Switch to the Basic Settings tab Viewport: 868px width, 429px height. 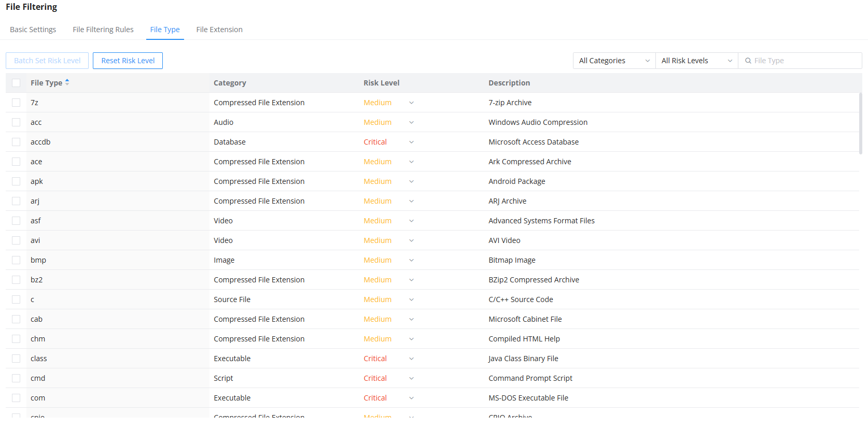[x=33, y=30]
